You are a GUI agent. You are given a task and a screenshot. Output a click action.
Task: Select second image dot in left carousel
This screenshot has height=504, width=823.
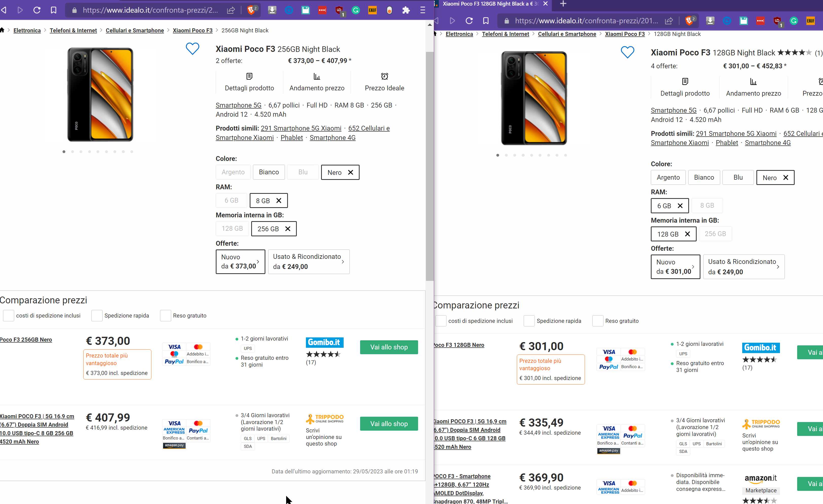coord(72,152)
